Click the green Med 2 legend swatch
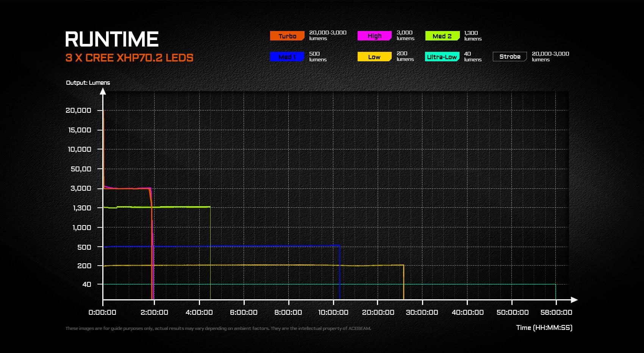 point(442,36)
